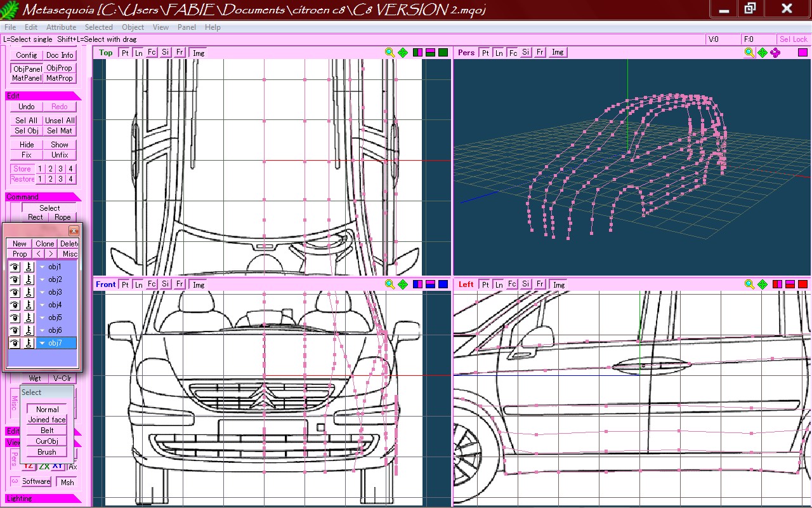Toggle visibility of obj5 with the eye icon

[x=15, y=317]
